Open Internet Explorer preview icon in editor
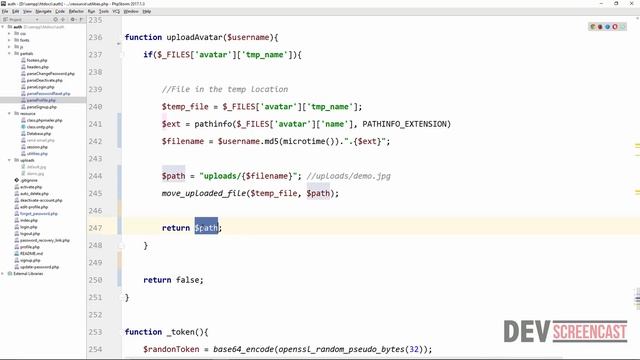The height and width of the screenshot is (360, 640). pos(622,27)
